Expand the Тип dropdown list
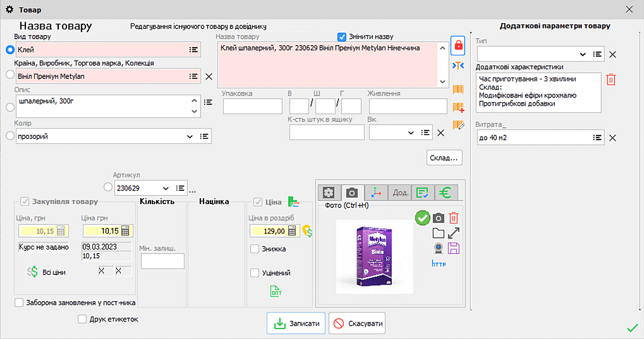The image size is (644, 339). tap(583, 54)
